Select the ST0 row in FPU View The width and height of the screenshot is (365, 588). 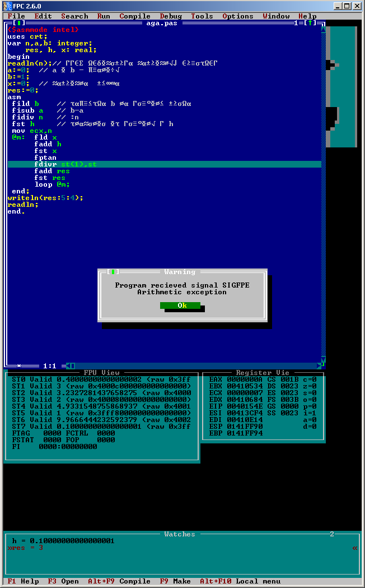[x=101, y=379]
